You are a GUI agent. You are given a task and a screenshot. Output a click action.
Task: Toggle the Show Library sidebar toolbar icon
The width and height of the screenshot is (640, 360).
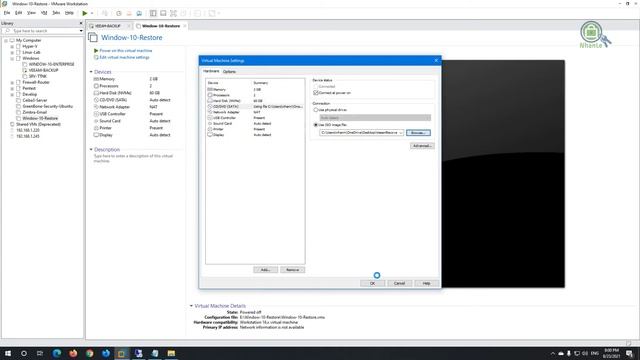[153, 13]
